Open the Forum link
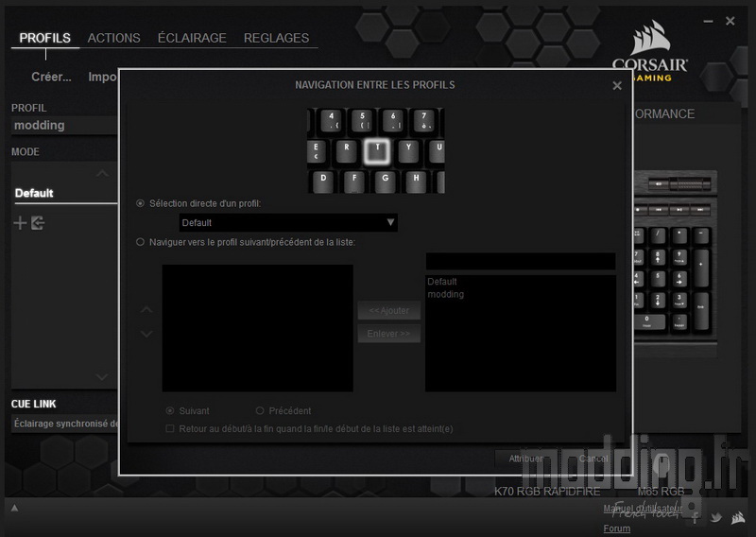The width and height of the screenshot is (756, 537). (x=617, y=528)
